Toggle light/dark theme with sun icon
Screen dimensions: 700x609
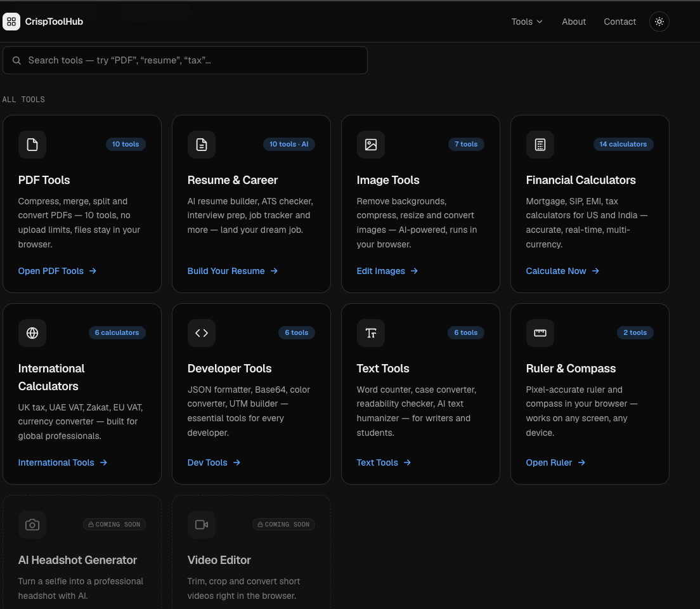click(659, 22)
